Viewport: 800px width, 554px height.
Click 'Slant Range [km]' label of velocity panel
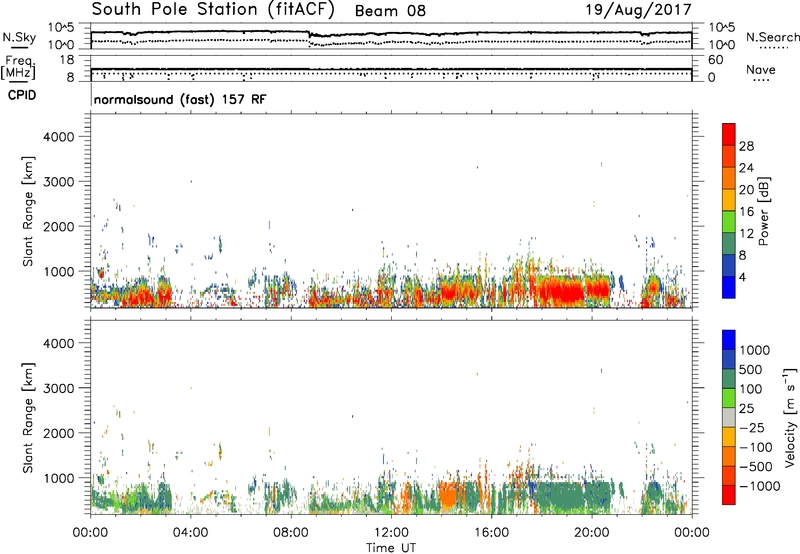pos(28,418)
